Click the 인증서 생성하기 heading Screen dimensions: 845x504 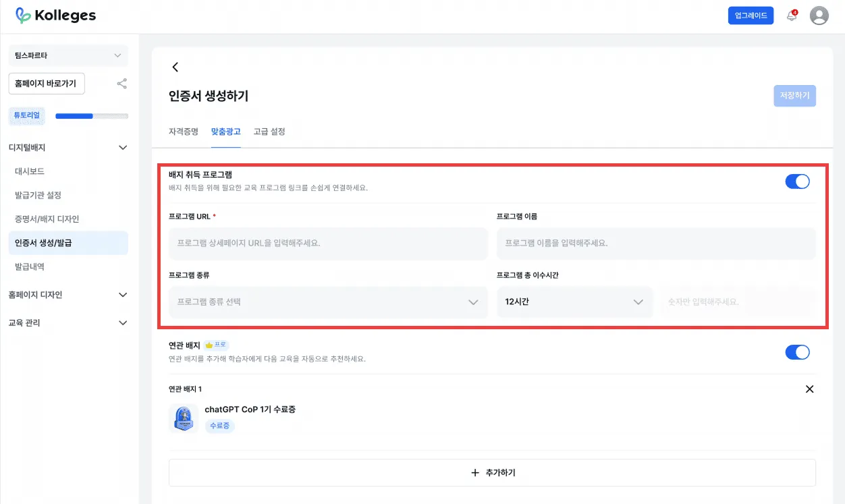coord(209,96)
